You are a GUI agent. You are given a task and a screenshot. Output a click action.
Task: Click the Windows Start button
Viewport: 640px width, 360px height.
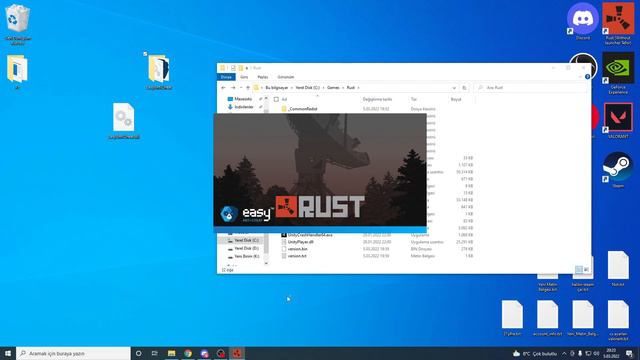(x=8, y=353)
